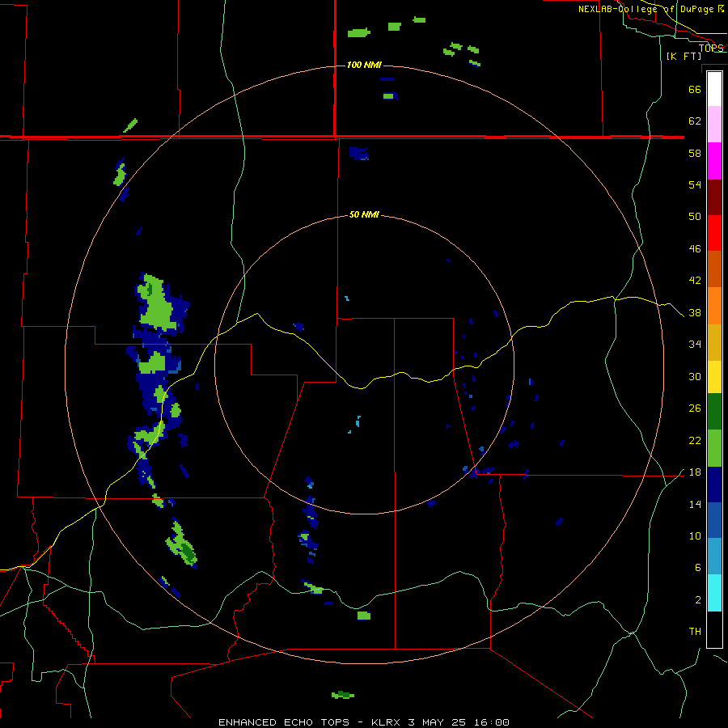Click the '50 NMI' range ring label
Screen dimensions: 728x728
(x=364, y=214)
